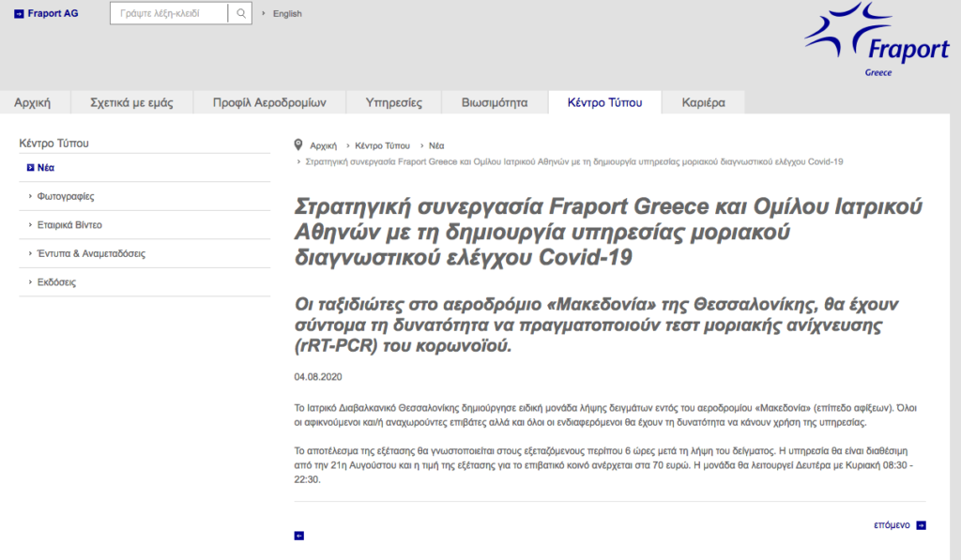The height and width of the screenshot is (560, 961).
Task: Open Κέντρο Τύπου breadcrumb link
Action: click(382, 145)
